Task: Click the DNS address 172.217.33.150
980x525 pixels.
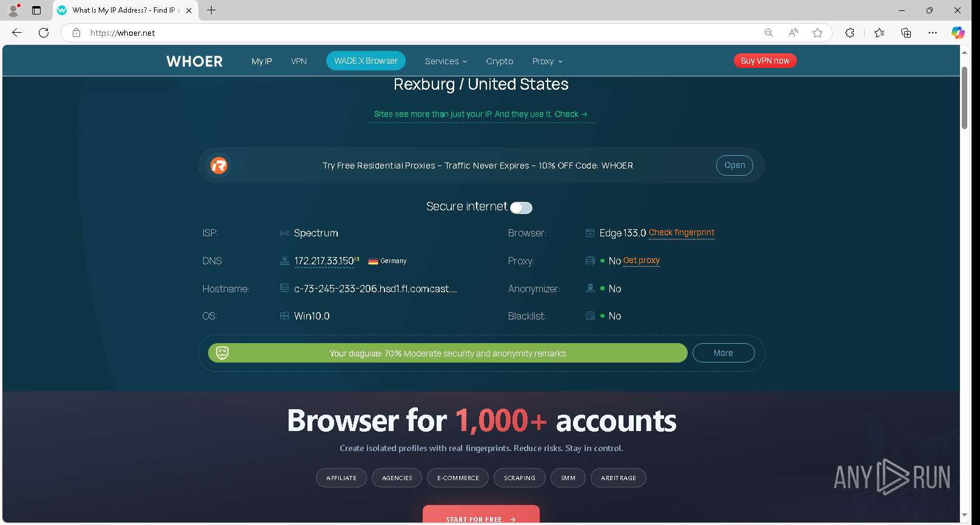Action: coord(324,261)
